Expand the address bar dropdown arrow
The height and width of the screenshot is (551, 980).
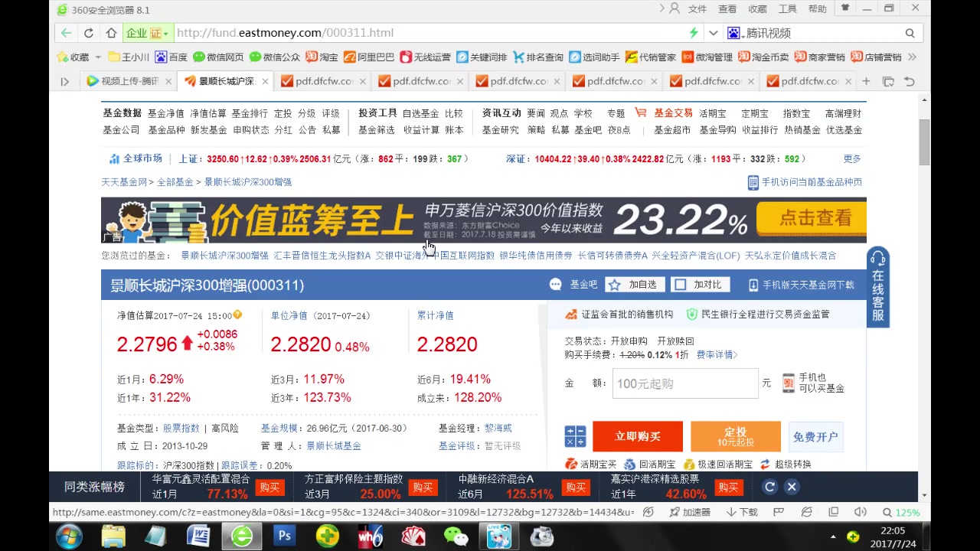[x=714, y=33]
